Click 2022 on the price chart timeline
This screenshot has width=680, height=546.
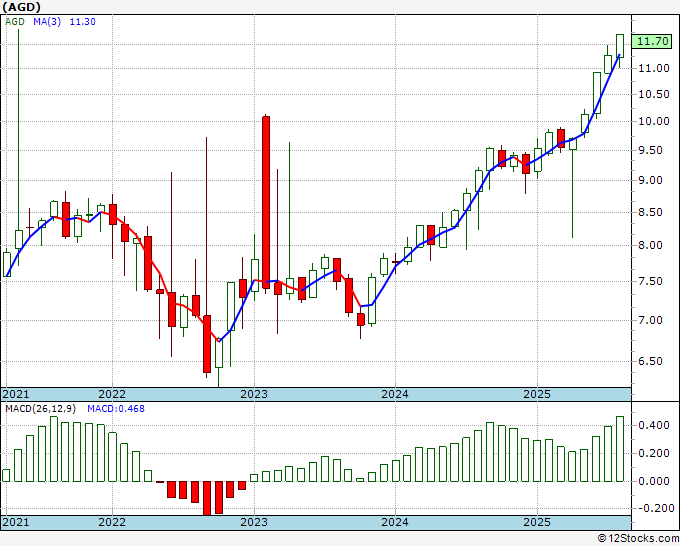[112, 394]
